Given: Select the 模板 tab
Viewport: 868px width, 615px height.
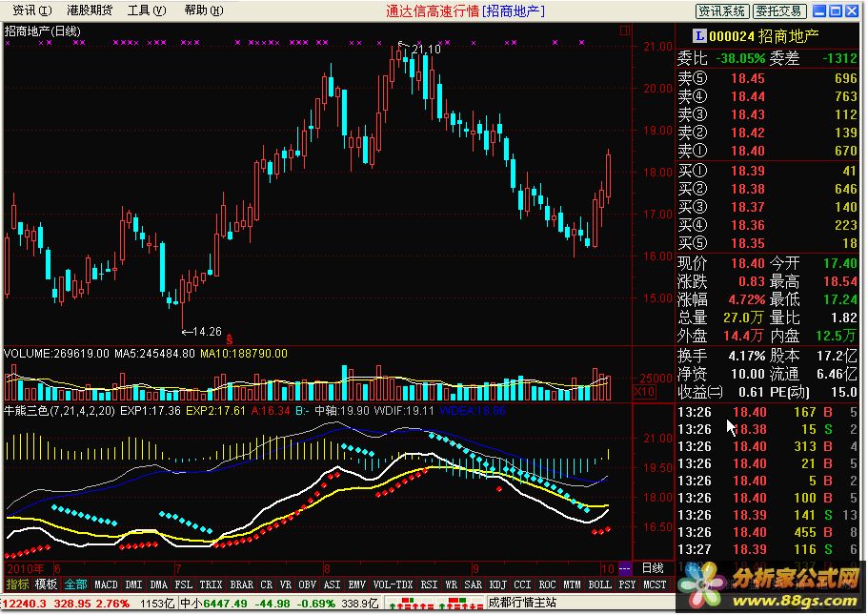Looking at the screenshot, I should click(46, 584).
